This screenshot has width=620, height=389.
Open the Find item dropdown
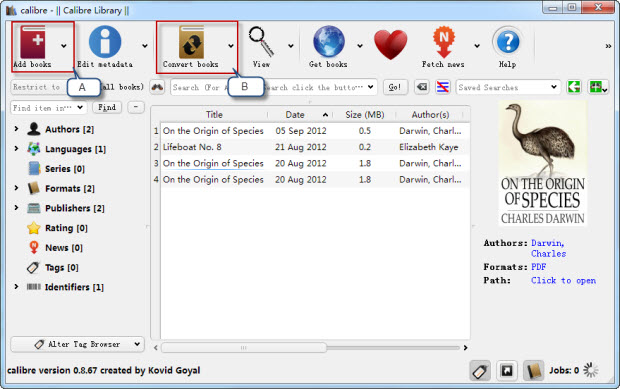pos(80,107)
